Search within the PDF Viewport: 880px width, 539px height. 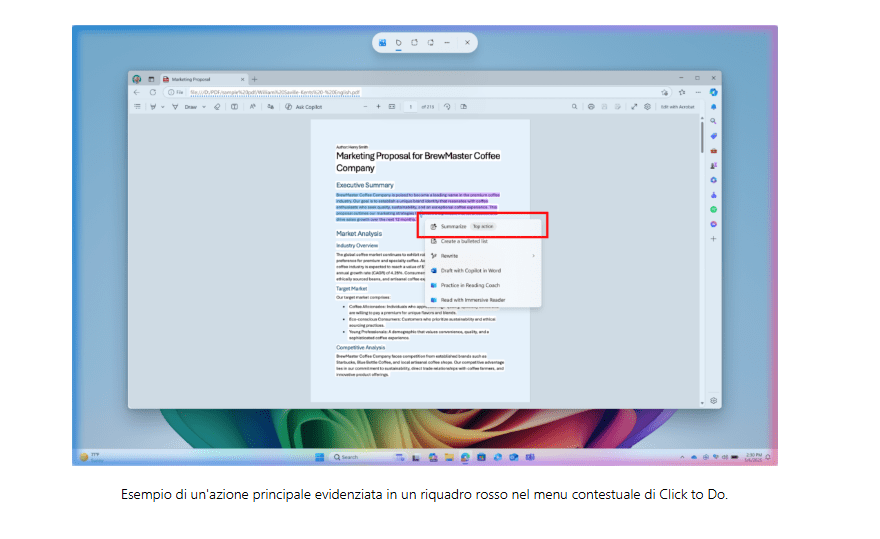pos(574,107)
